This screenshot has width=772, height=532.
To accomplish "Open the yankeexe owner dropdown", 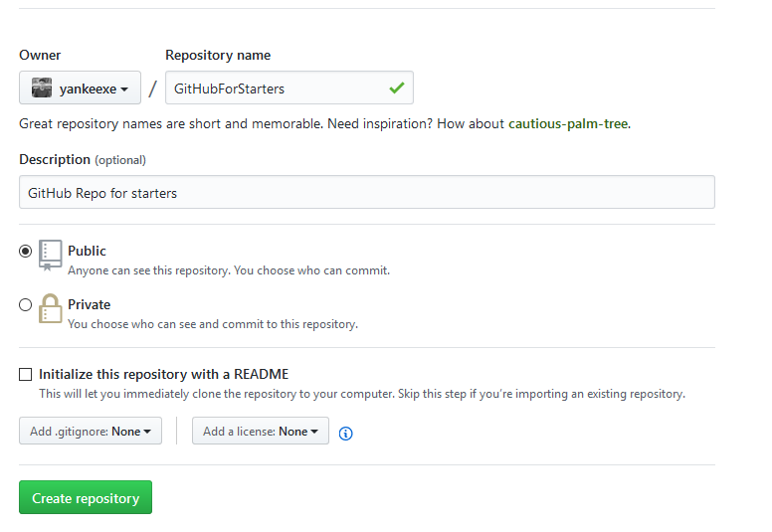I will pyautogui.click(x=80, y=89).
